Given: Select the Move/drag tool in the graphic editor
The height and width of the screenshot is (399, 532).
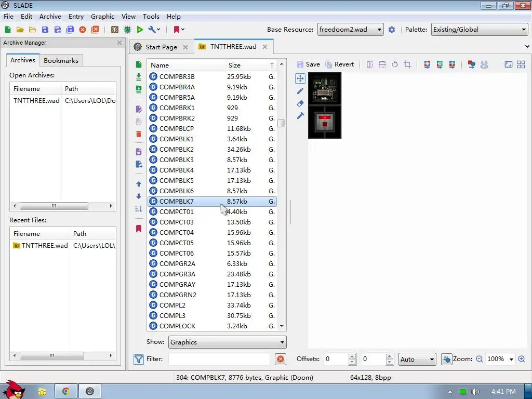Looking at the screenshot, I should 300,79.
